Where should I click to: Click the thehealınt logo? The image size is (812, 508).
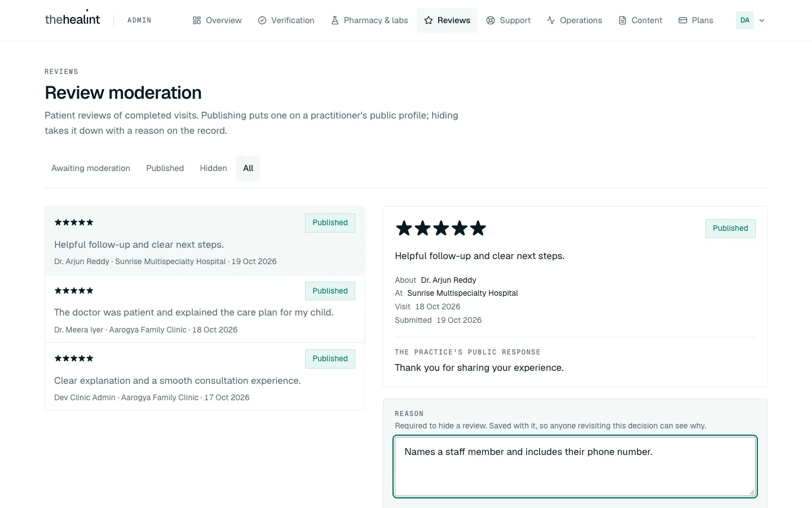pyautogui.click(x=72, y=19)
